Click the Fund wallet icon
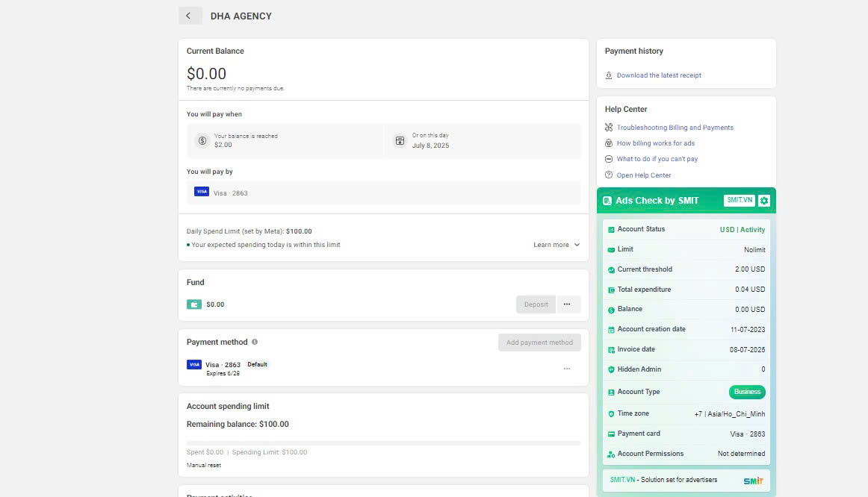Viewport: 868px width, 497px height. click(x=193, y=304)
